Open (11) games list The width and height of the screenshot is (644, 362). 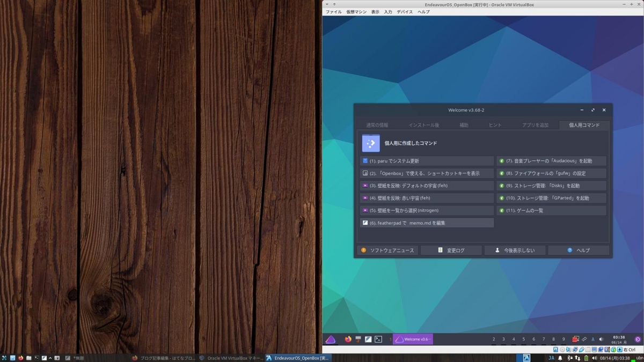(x=552, y=210)
